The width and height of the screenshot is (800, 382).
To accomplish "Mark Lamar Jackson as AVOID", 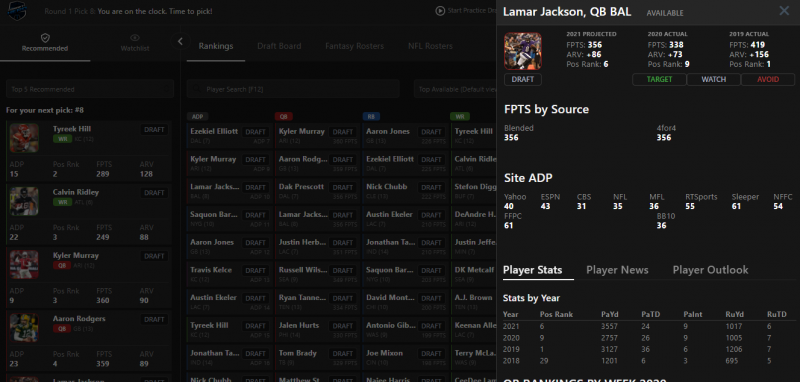I will pos(767,80).
